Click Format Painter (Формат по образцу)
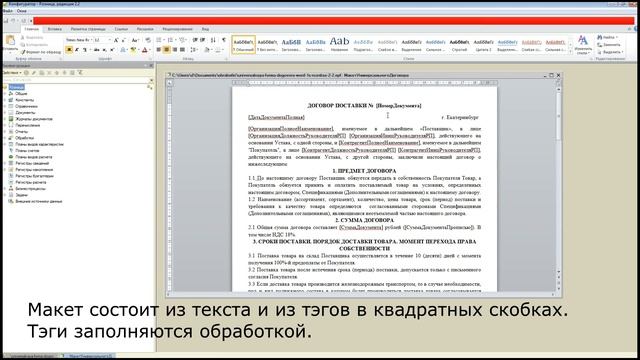This screenshot has width=640, height=360. (40, 52)
